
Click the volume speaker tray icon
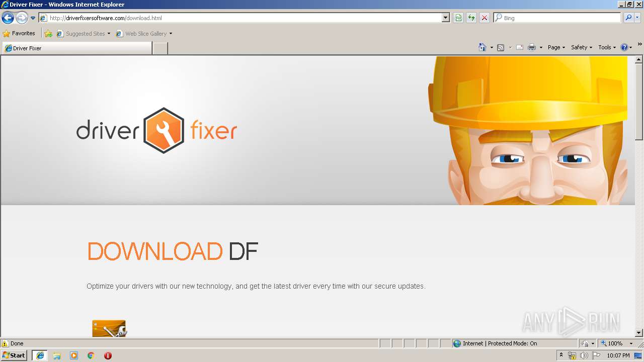point(584,355)
